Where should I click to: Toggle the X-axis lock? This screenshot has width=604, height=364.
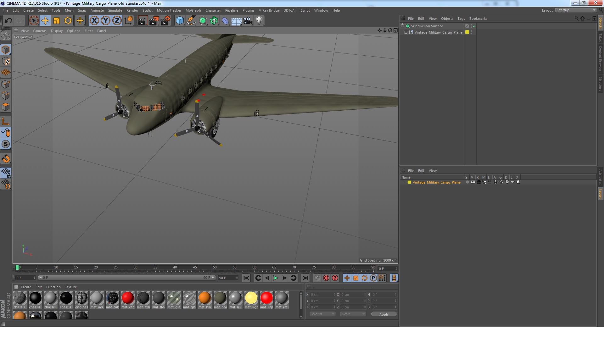[94, 21]
